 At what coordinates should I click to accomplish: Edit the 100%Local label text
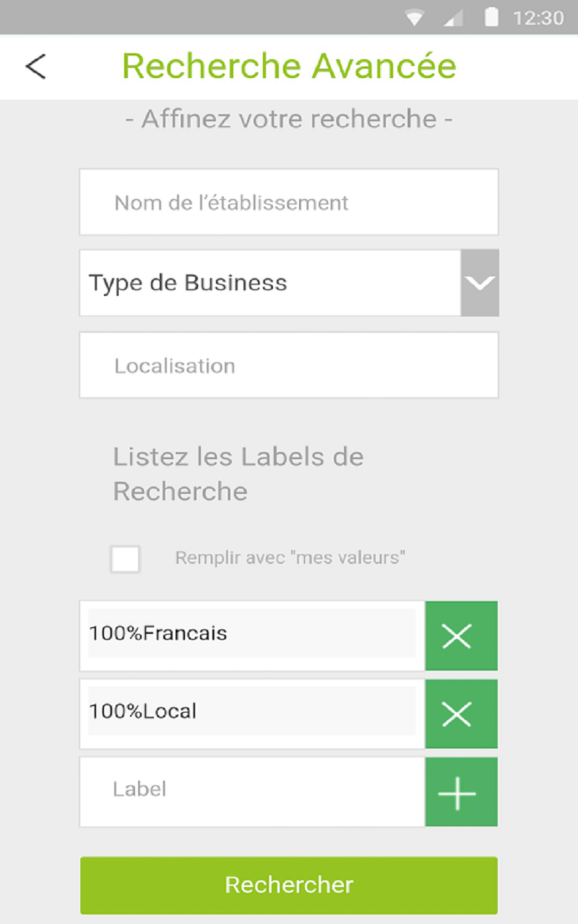[x=251, y=711]
